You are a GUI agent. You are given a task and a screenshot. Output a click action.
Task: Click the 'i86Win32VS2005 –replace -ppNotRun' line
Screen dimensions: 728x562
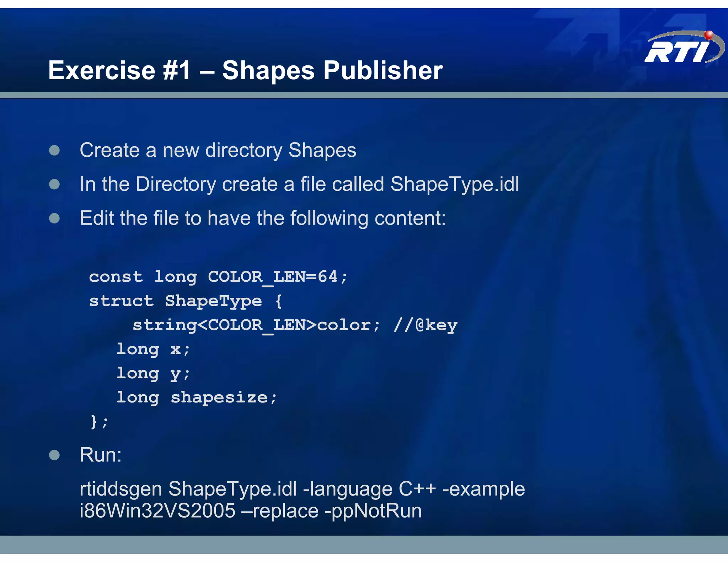pyautogui.click(x=251, y=511)
